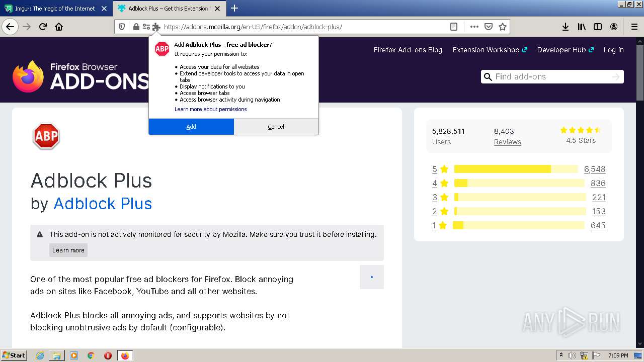The height and width of the screenshot is (362, 644).
Task: Click the browser forward arrow
Action: pyautogui.click(x=27, y=27)
